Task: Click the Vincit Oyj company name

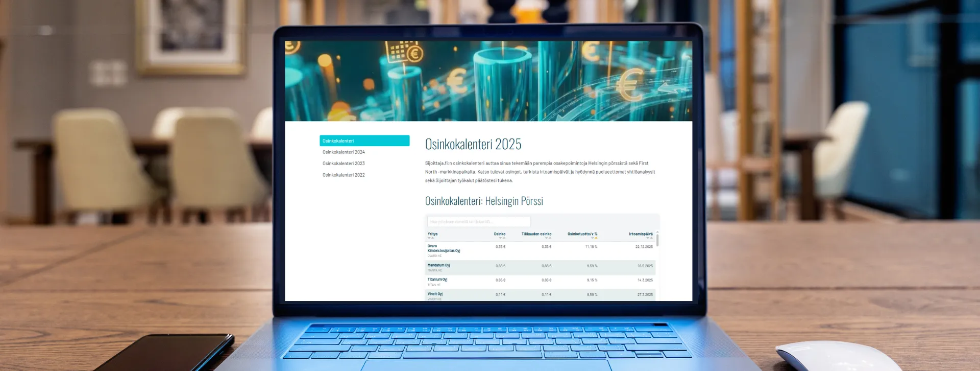Action: [x=435, y=294]
